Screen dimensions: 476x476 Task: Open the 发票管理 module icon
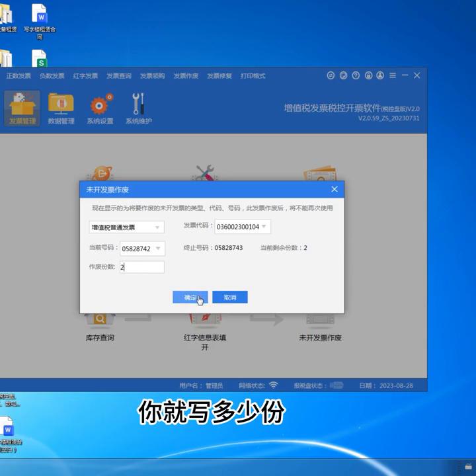click(x=22, y=108)
